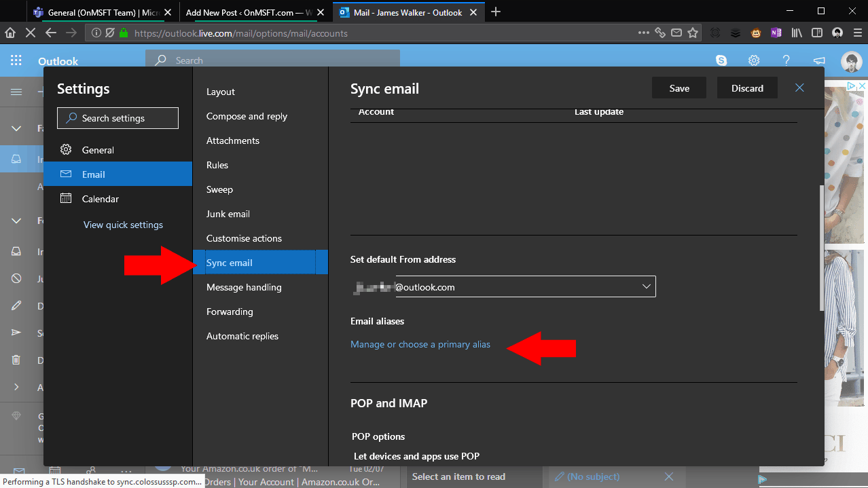868x488 pixels.
Task: Open the Deleted Items trash folder in sidebar
Action: 16,360
